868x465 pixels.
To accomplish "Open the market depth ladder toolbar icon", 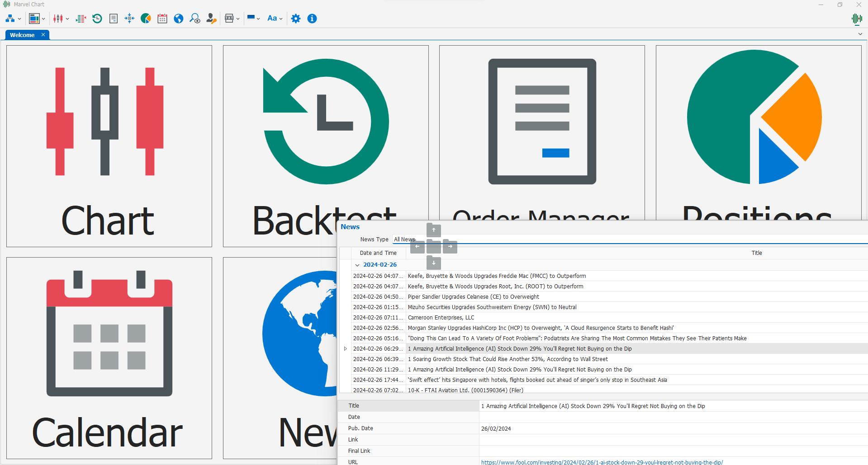I will pyautogui.click(x=81, y=19).
